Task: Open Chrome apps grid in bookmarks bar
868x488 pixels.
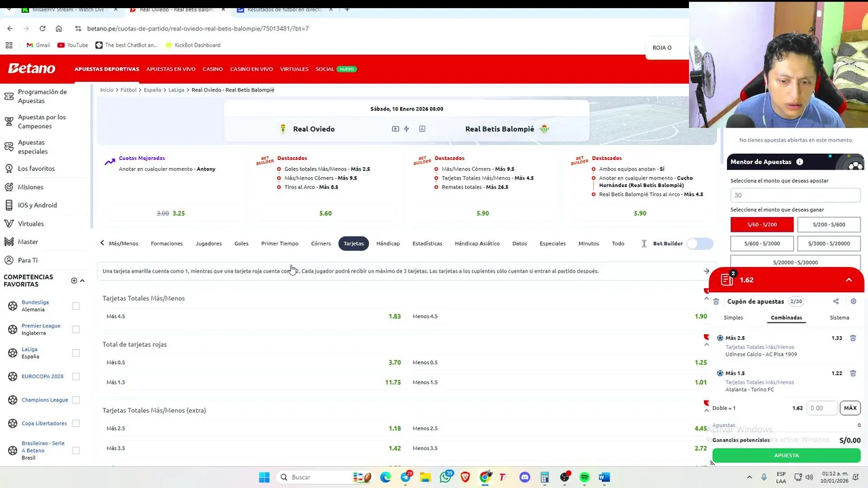Action: click(9, 45)
